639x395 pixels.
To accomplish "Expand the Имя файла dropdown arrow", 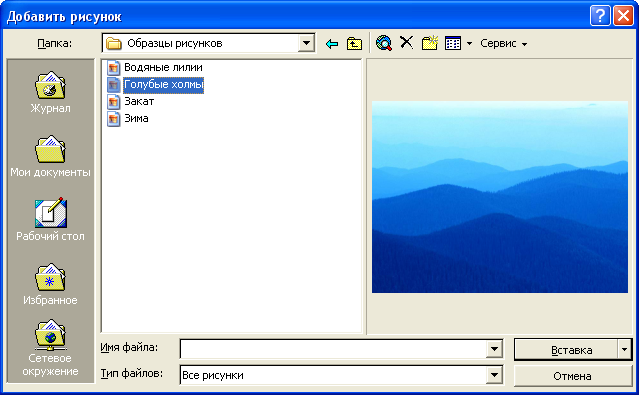I will tap(494, 349).
